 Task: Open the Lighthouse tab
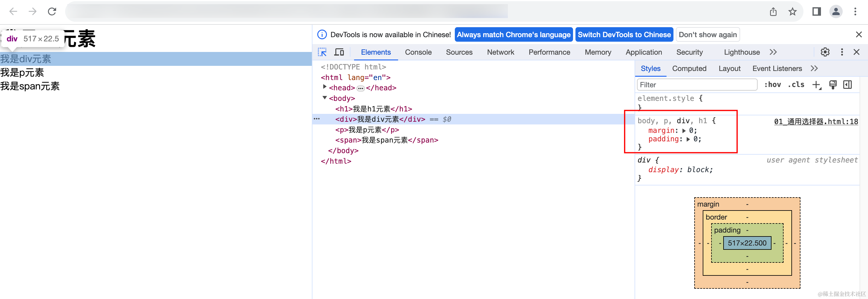coord(742,52)
